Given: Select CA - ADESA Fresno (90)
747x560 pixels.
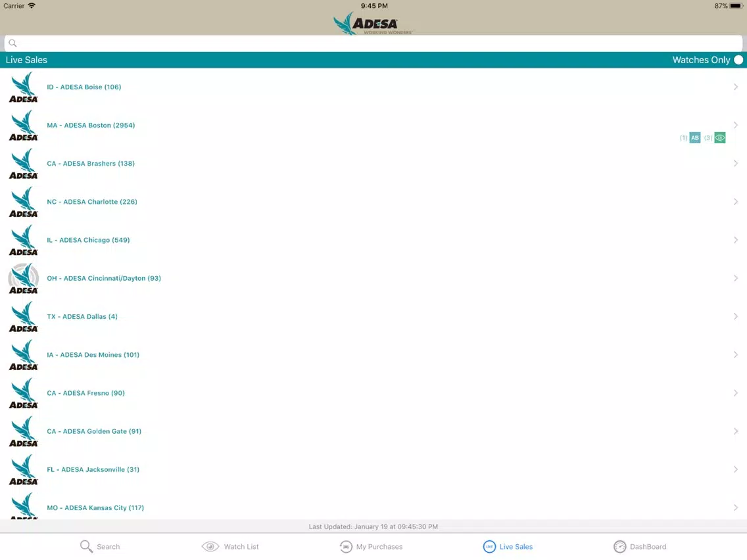Looking at the screenshot, I should (x=85, y=393).
